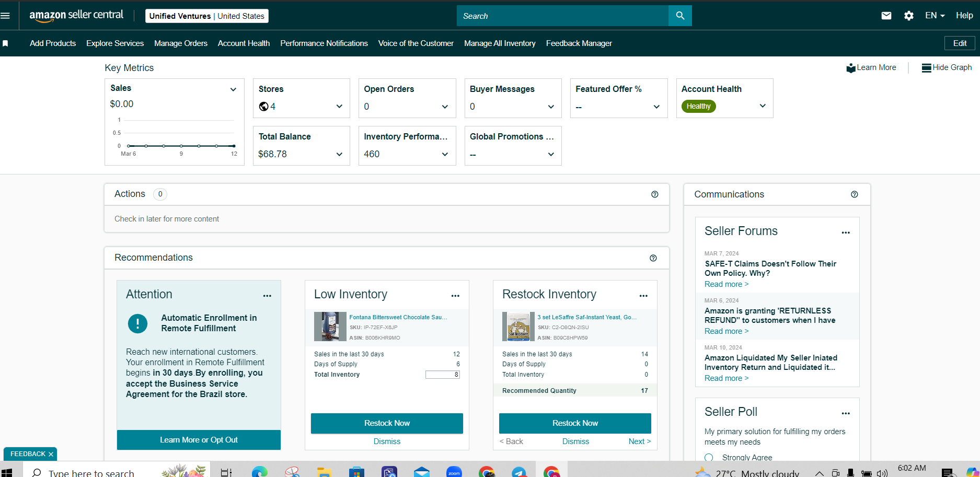Expand the Inventory Performance metric card
This screenshot has width=980, height=477.
[x=445, y=154]
